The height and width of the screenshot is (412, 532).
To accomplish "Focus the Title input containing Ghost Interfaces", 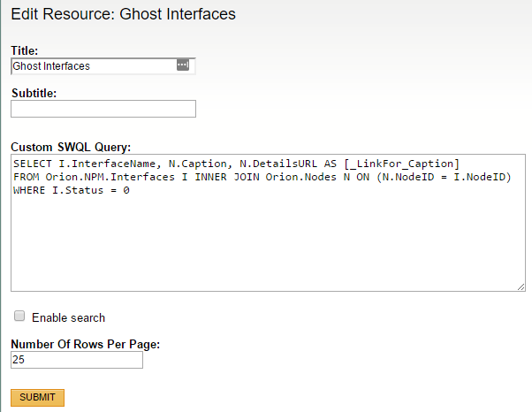I will (93, 65).
